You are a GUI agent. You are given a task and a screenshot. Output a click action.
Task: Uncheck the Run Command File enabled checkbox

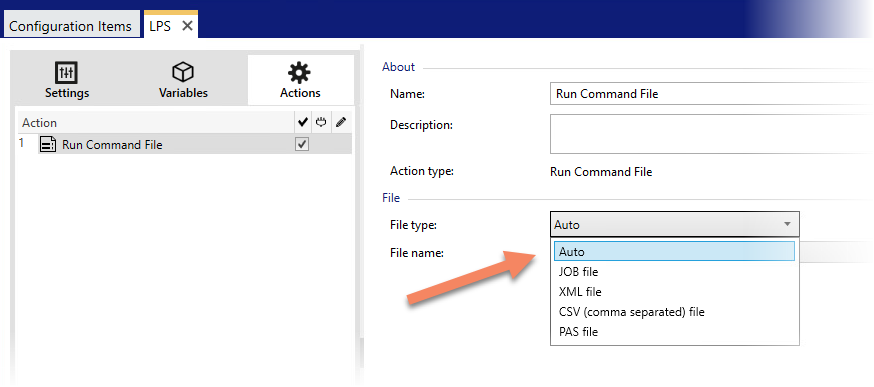[302, 144]
